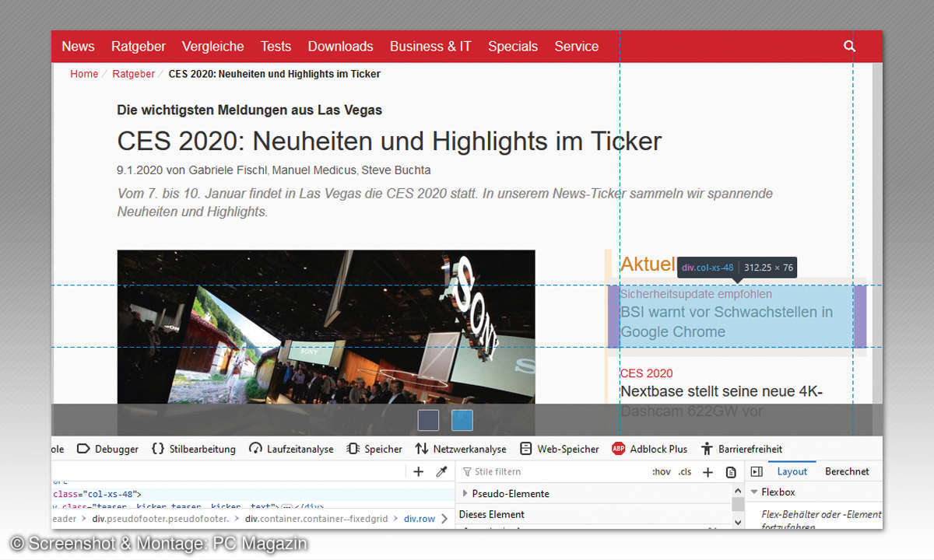
Task: Open the Downloads menu item
Action: click(340, 46)
